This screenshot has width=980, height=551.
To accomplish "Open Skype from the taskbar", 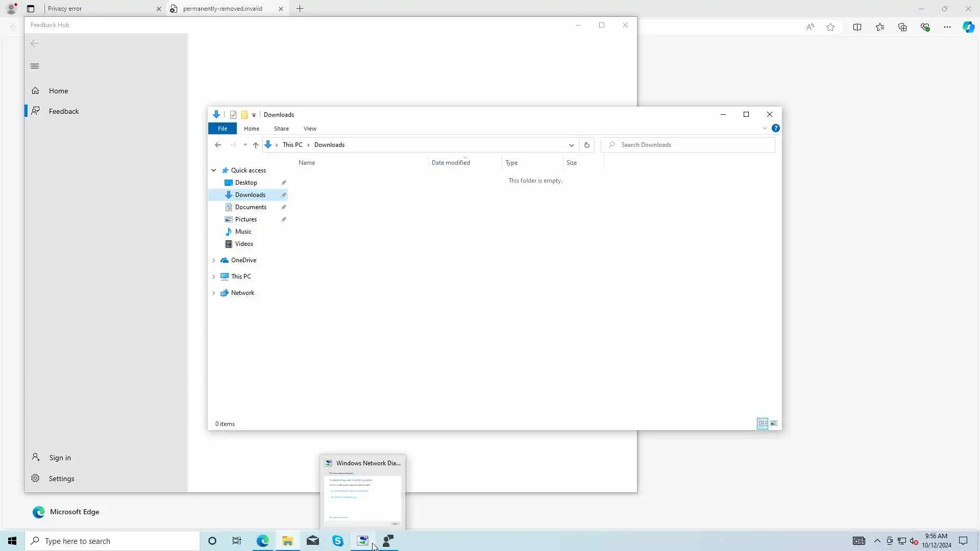I will [x=338, y=541].
